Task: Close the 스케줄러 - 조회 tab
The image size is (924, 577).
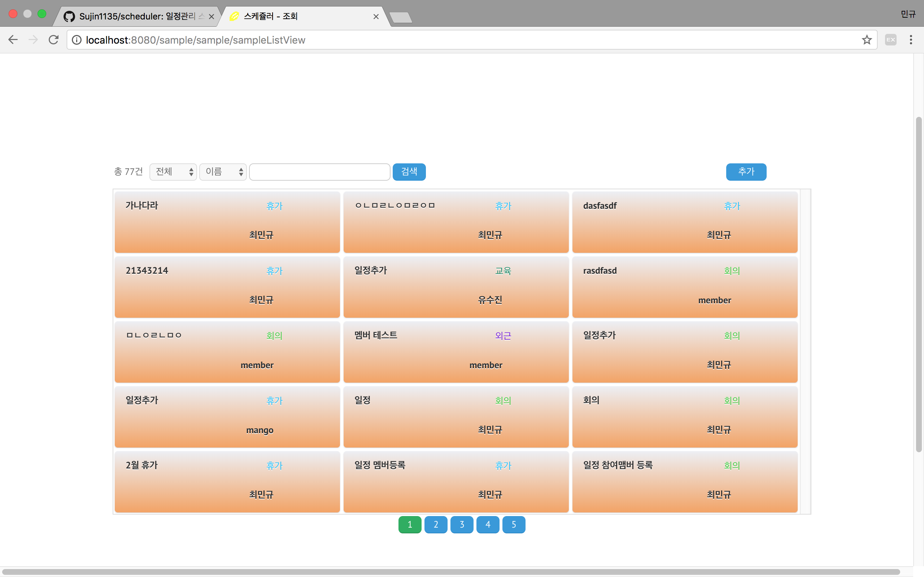Action: pos(376,17)
